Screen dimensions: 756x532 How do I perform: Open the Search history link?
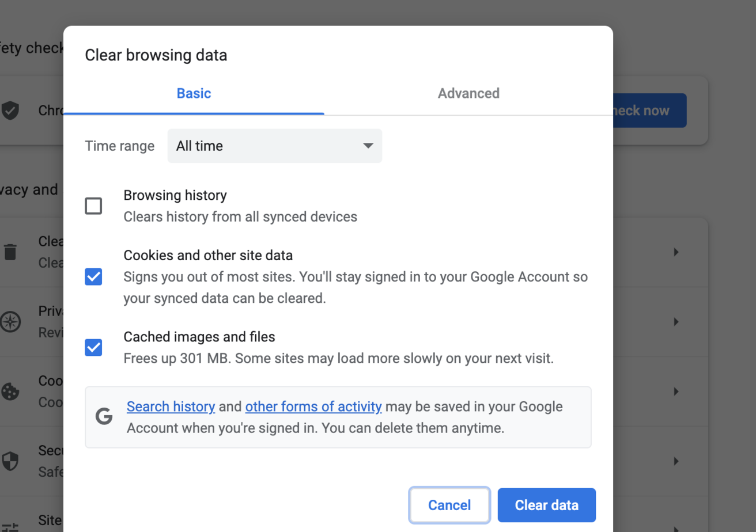(171, 406)
